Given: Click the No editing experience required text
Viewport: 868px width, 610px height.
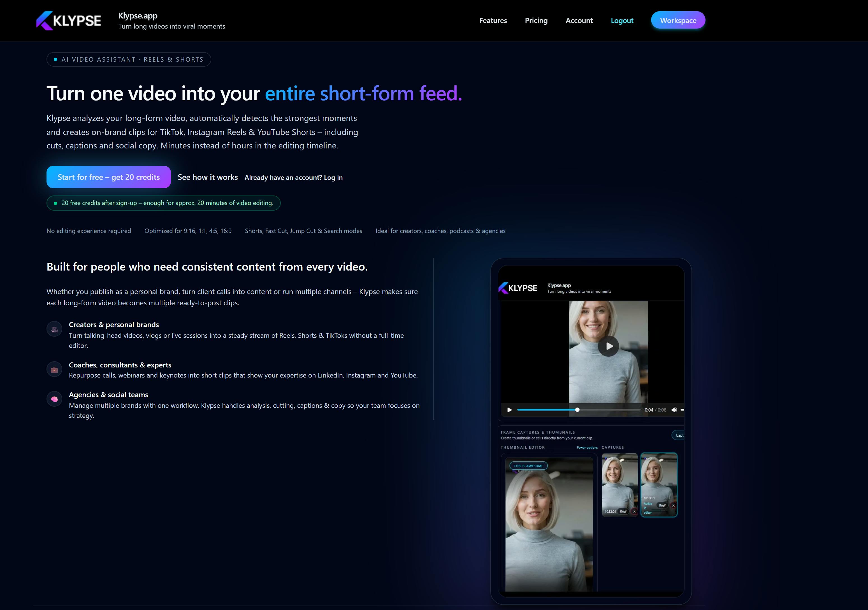Looking at the screenshot, I should (x=89, y=231).
